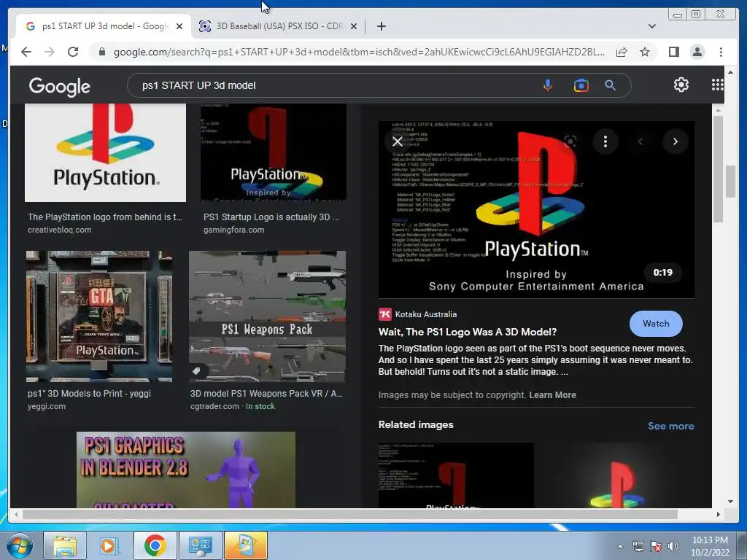This screenshot has height=560, width=747.
Task: Open Google quick settings gear
Action: (x=681, y=85)
